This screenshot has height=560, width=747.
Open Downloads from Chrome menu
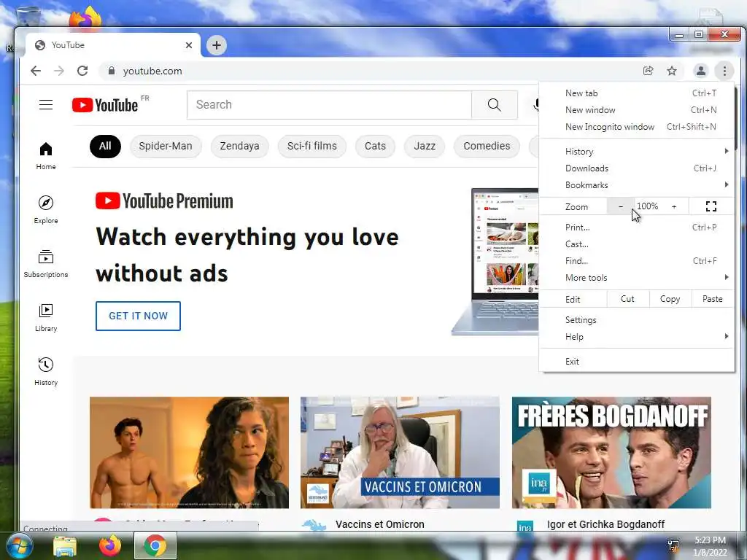(x=637, y=168)
